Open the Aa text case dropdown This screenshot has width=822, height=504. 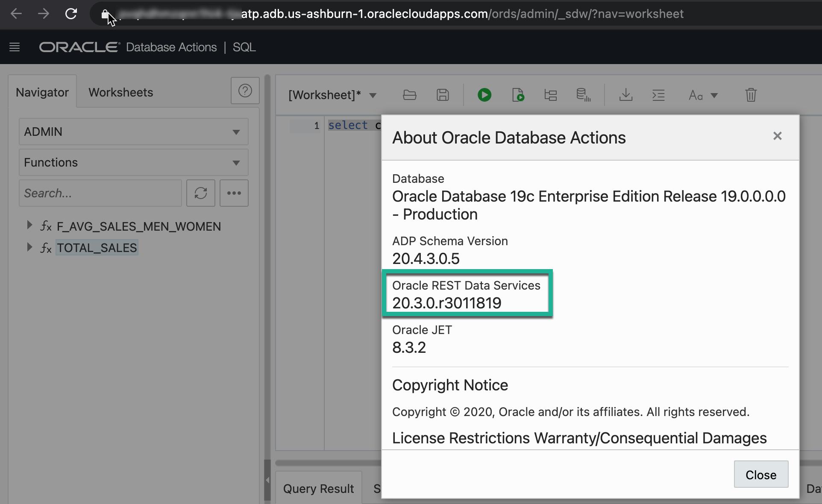(x=703, y=95)
